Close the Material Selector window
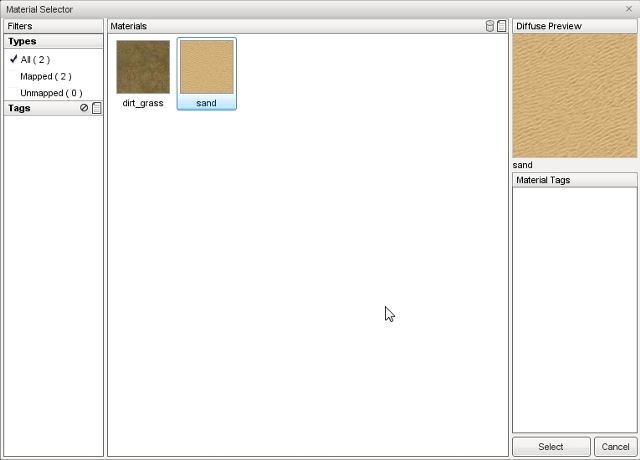This screenshot has height=460, width=640. click(x=629, y=9)
